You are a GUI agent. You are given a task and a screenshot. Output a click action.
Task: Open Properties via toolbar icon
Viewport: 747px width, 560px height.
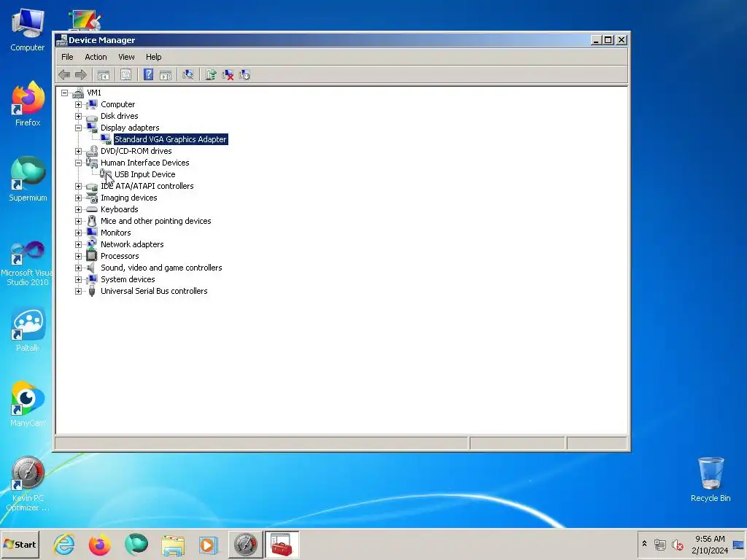(x=125, y=75)
